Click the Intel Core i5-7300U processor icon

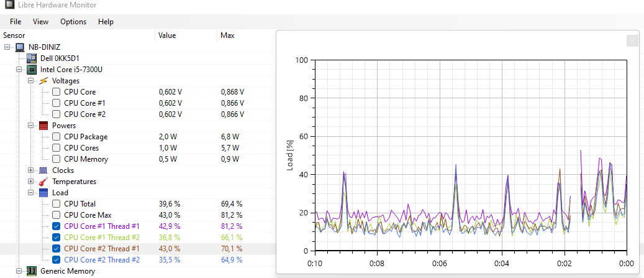tap(32, 70)
